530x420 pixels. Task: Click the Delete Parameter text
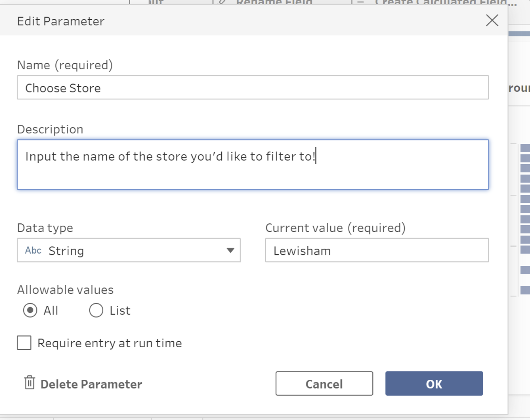pos(91,384)
